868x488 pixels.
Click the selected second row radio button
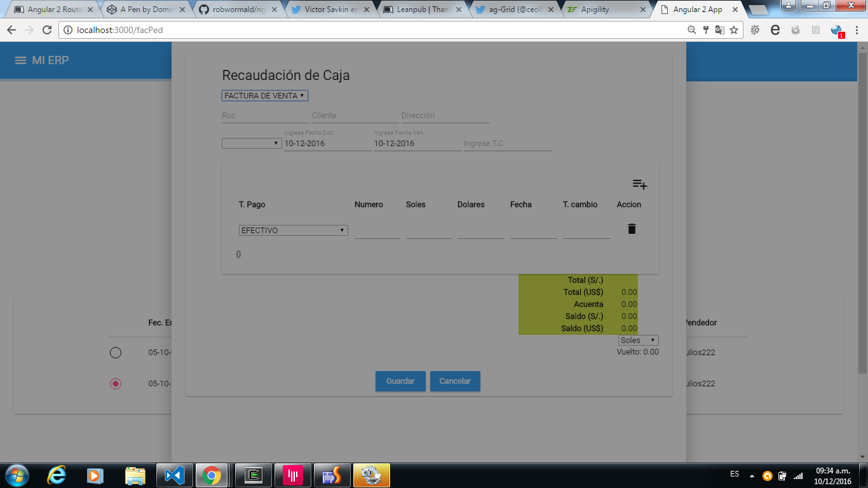tap(115, 384)
